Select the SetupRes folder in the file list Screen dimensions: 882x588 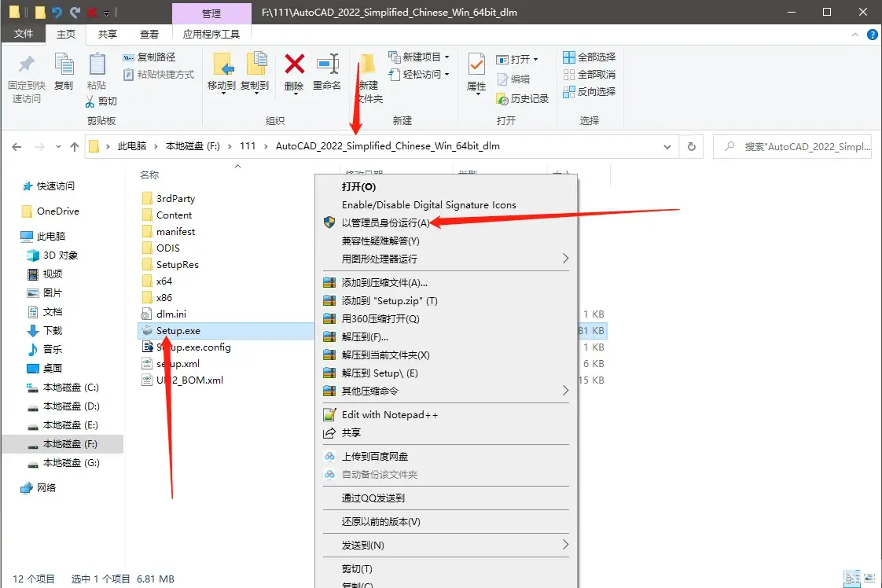(177, 264)
